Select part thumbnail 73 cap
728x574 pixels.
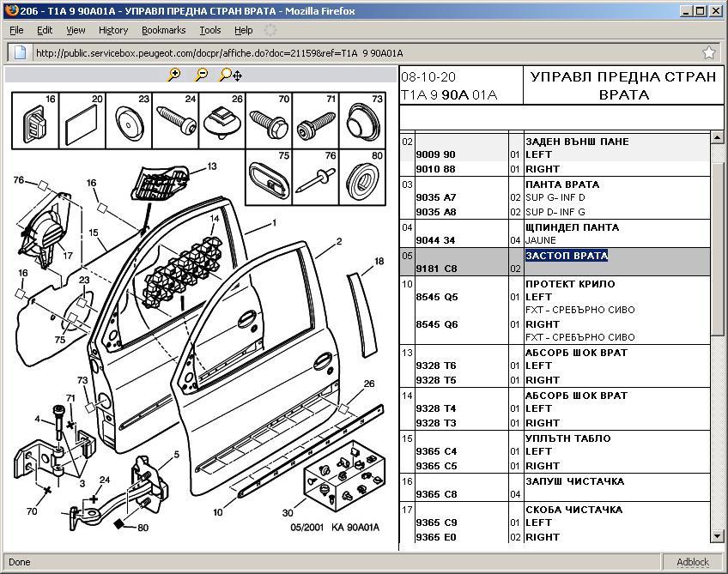[362, 121]
